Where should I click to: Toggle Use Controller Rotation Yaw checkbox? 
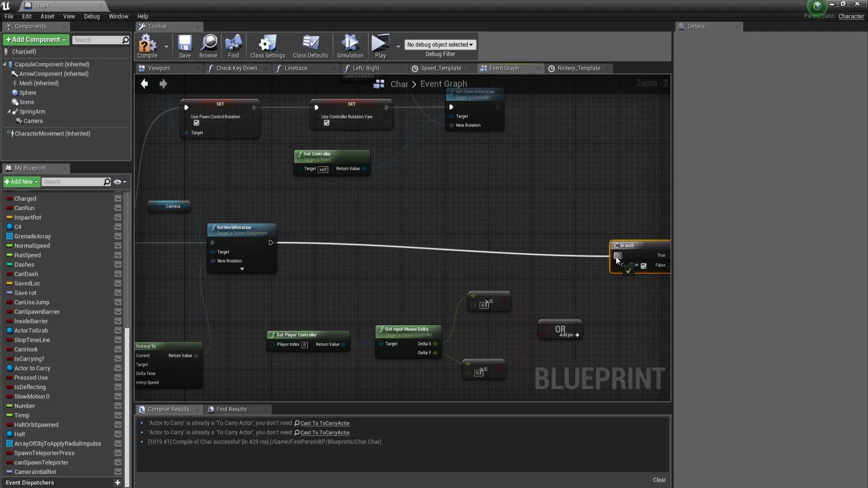click(327, 122)
